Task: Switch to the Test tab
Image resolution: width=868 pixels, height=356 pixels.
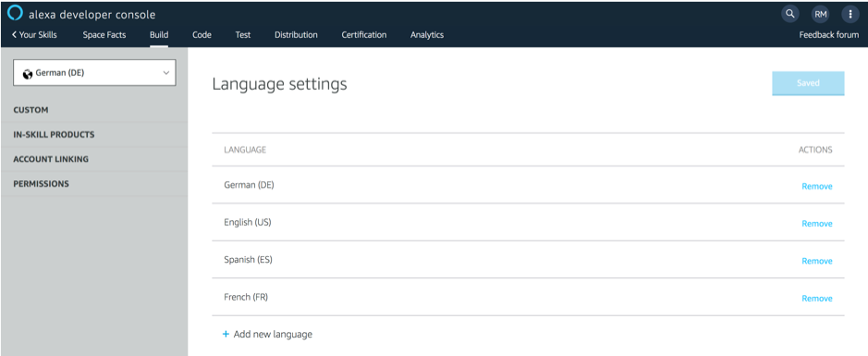Action: (242, 35)
